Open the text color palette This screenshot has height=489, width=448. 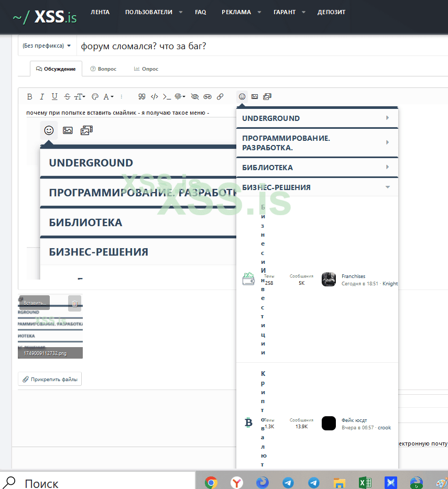[x=95, y=97]
